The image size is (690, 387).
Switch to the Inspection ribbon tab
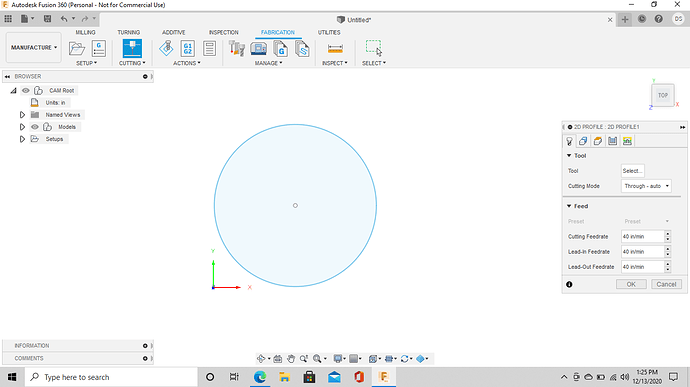(224, 33)
